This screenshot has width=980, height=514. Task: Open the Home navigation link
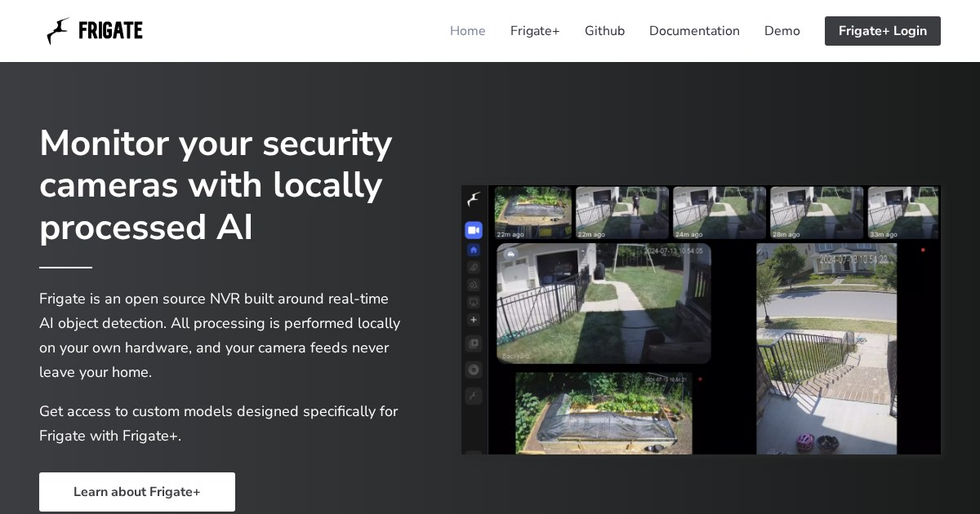pos(468,31)
